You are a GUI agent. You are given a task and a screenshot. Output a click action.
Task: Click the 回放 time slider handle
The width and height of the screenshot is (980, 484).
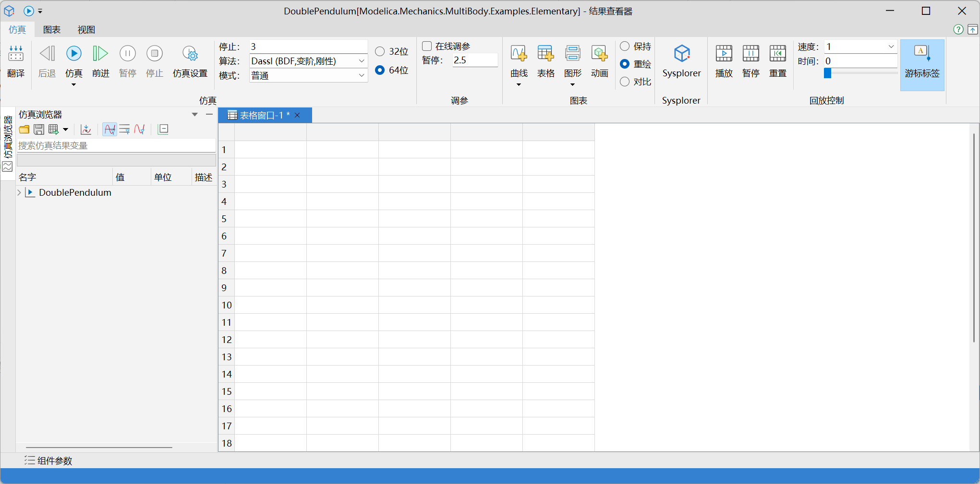827,73
